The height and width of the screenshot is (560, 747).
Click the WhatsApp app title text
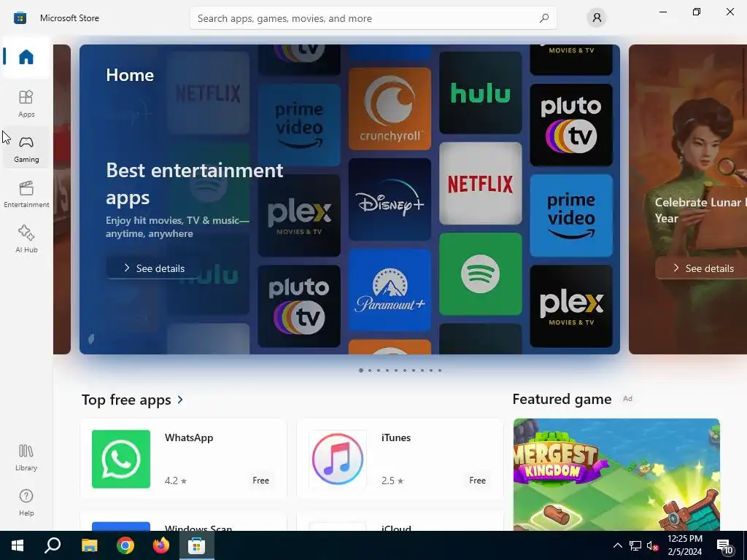pos(189,437)
